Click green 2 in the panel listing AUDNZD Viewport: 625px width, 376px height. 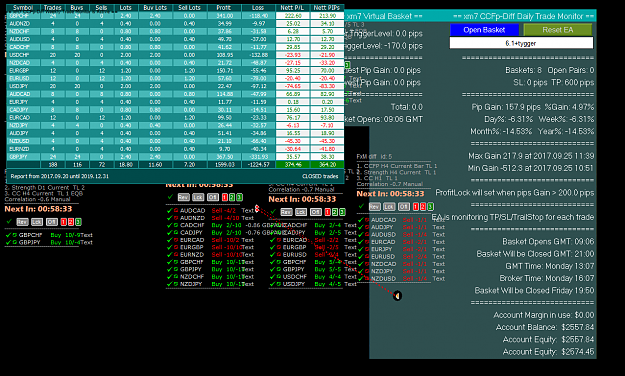click(232, 197)
